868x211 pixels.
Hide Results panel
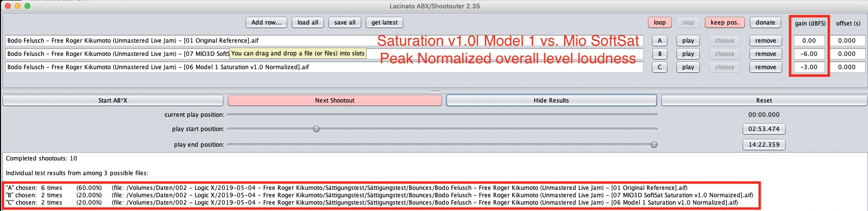pos(551,101)
